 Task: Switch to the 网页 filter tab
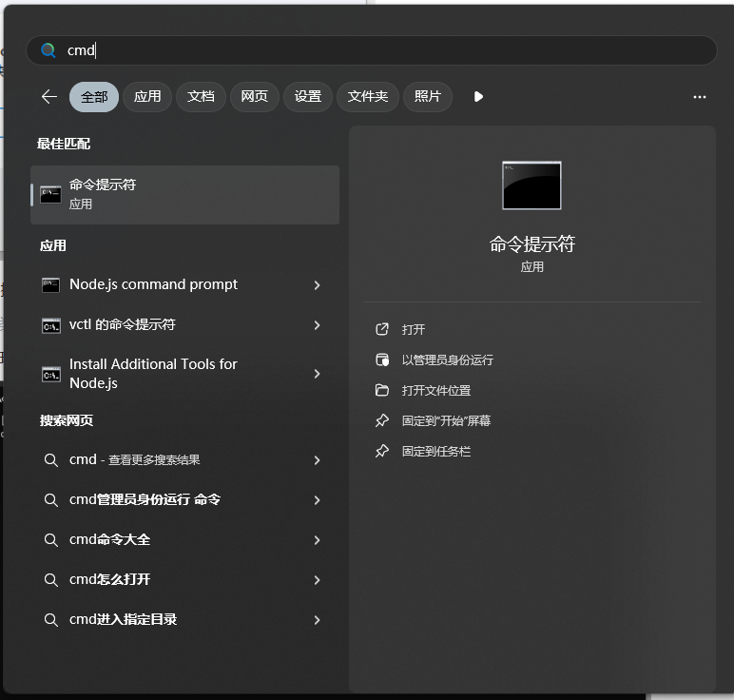[x=254, y=97]
